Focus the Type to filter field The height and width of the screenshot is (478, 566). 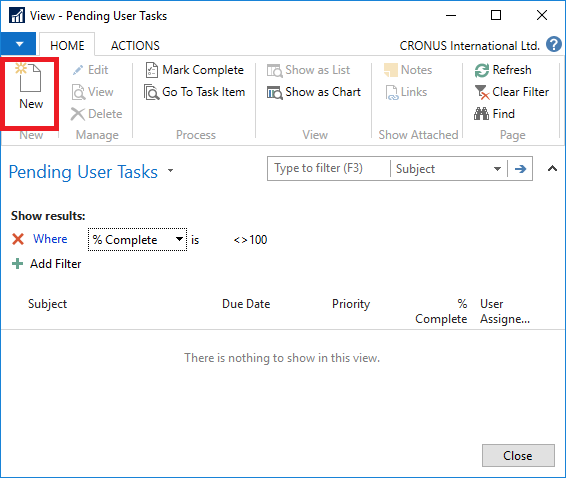328,169
